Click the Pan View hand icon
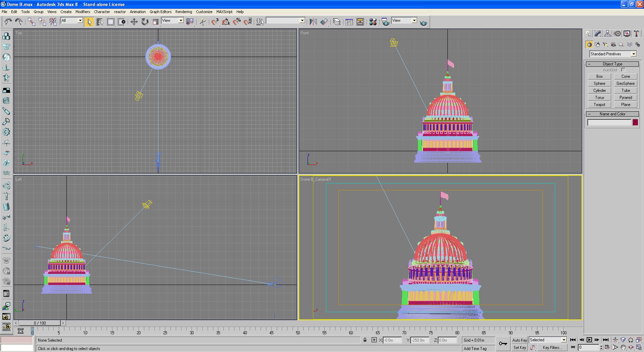This screenshot has width=644, height=352. (623, 348)
